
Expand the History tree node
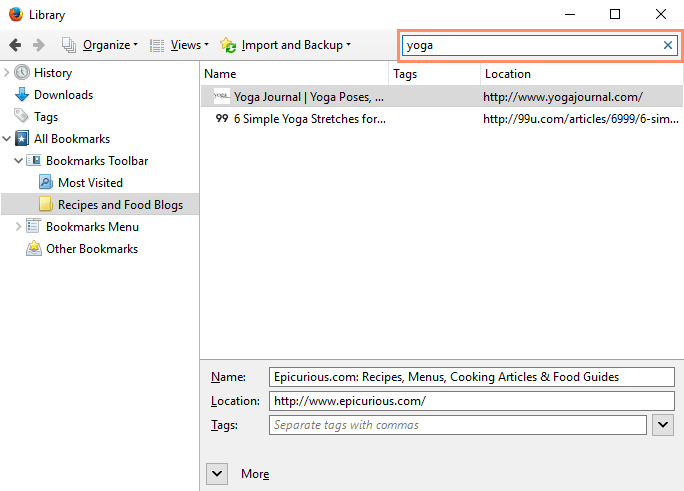pos(7,73)
